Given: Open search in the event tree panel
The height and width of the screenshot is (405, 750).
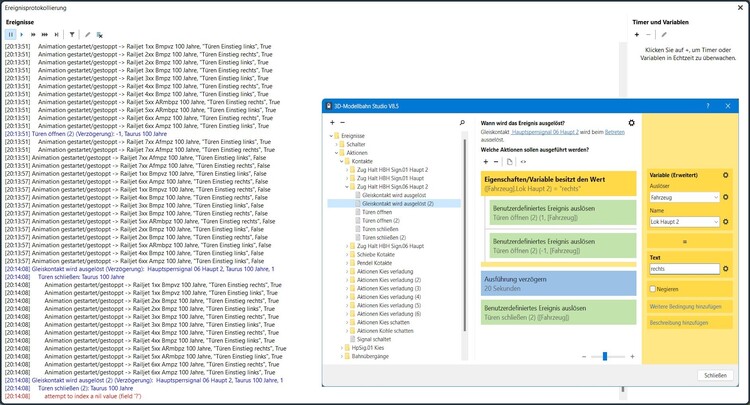Looking at the screenshot, I should [x=461, y=123].
